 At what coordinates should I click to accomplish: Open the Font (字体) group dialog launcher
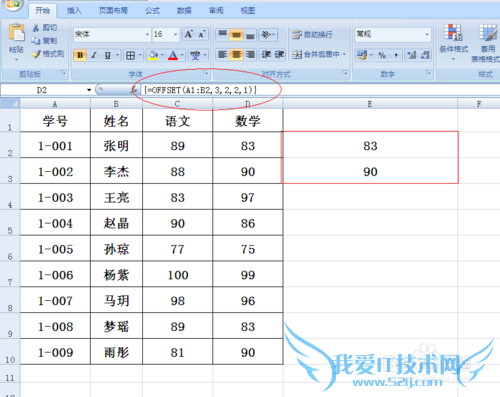pyautogui.click(x=206, y=73)
